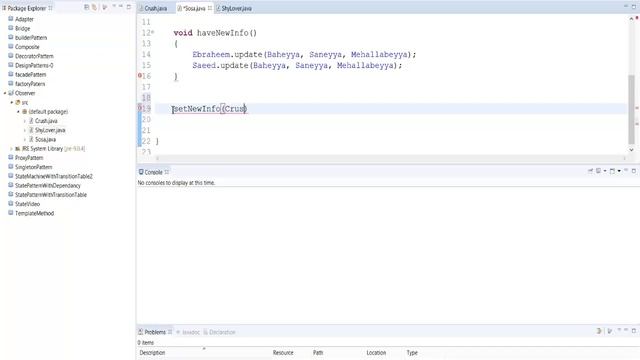Sort by Path column header
The height and width of the screenshot is (360, 640).
coord(318,353)
